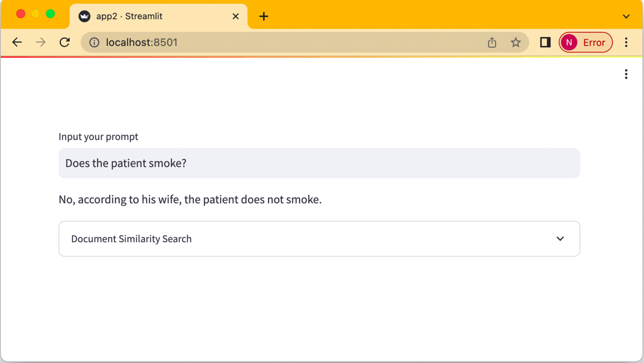Open the tab search dropdown arrow

pyautogui.click(x=626, y=16)
